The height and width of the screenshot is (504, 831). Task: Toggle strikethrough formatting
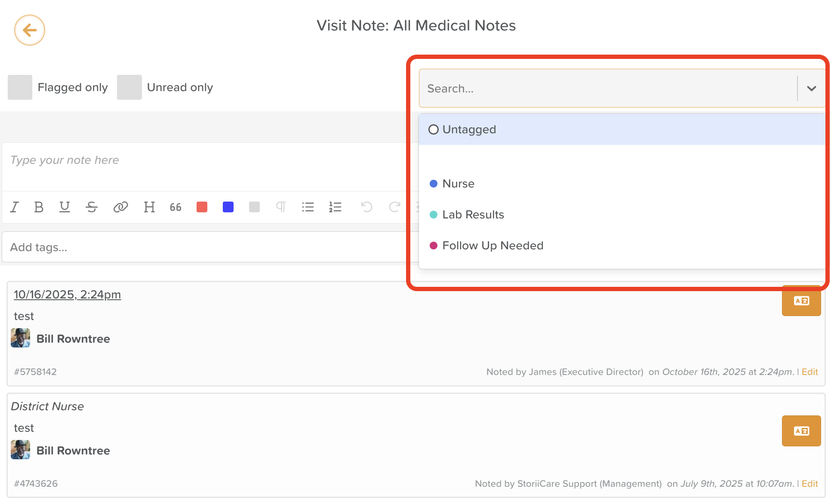(x=92, y=207)
